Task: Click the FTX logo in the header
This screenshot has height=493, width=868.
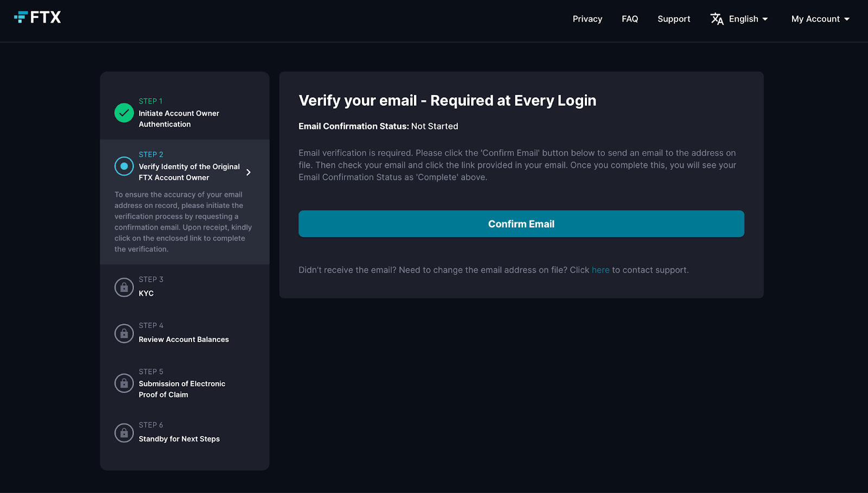Action: point(37,17)
